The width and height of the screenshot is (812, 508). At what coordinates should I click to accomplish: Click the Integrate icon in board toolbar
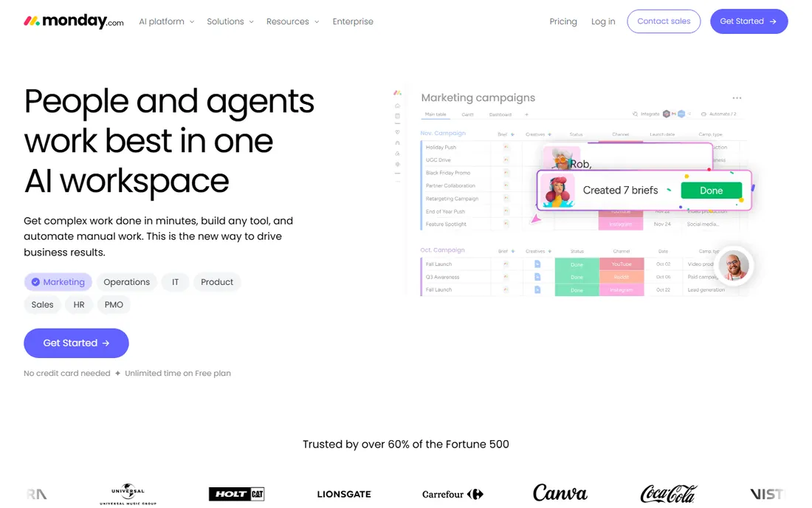[636, 114]
